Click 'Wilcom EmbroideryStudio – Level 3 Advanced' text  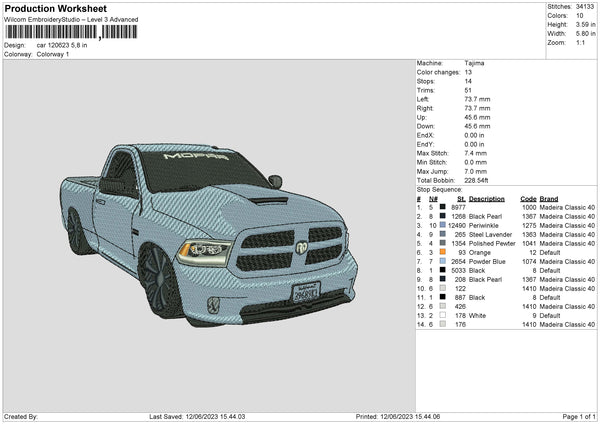pos(71,20)
